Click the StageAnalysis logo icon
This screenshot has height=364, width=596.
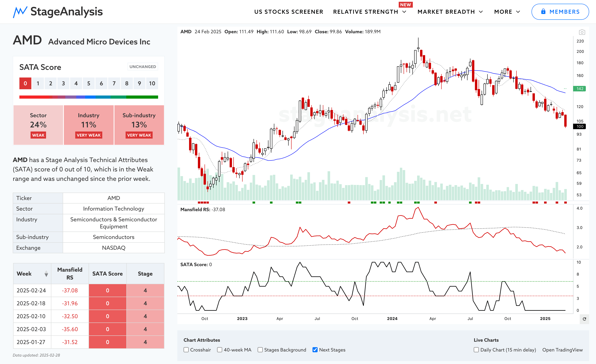coord(20,12)
